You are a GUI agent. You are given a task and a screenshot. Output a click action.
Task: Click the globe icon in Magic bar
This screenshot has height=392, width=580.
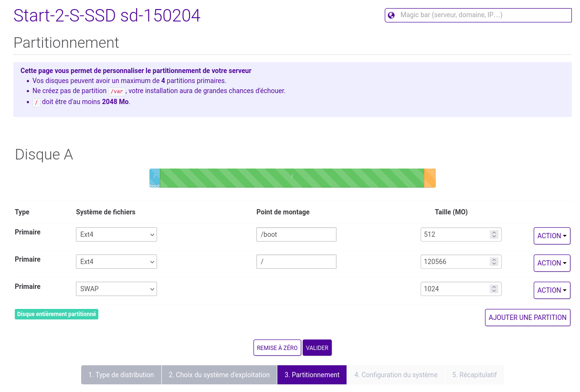click(x=391, y=15)
